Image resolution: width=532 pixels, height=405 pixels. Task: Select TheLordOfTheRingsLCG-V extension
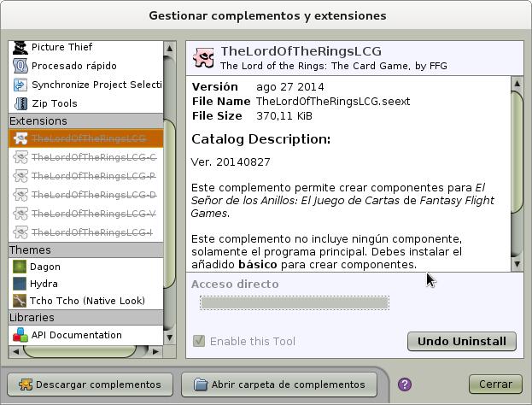click(86, 214)
